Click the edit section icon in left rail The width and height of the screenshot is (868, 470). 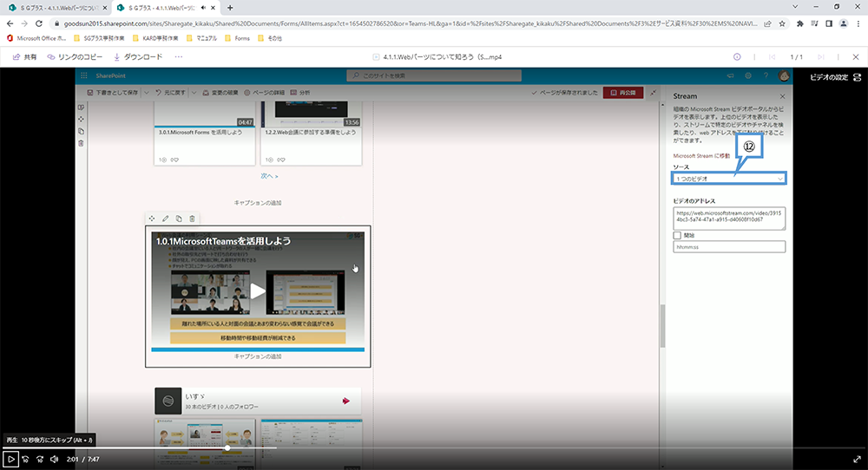[81, 108]
